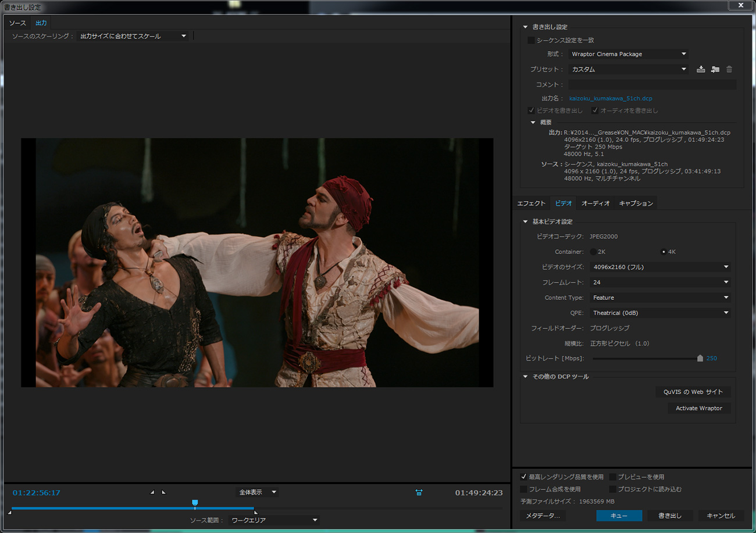This screenshot has height=533, width=756.
Task: Click the blue playhead marker on timeline
Action: (x=195, y=503)
